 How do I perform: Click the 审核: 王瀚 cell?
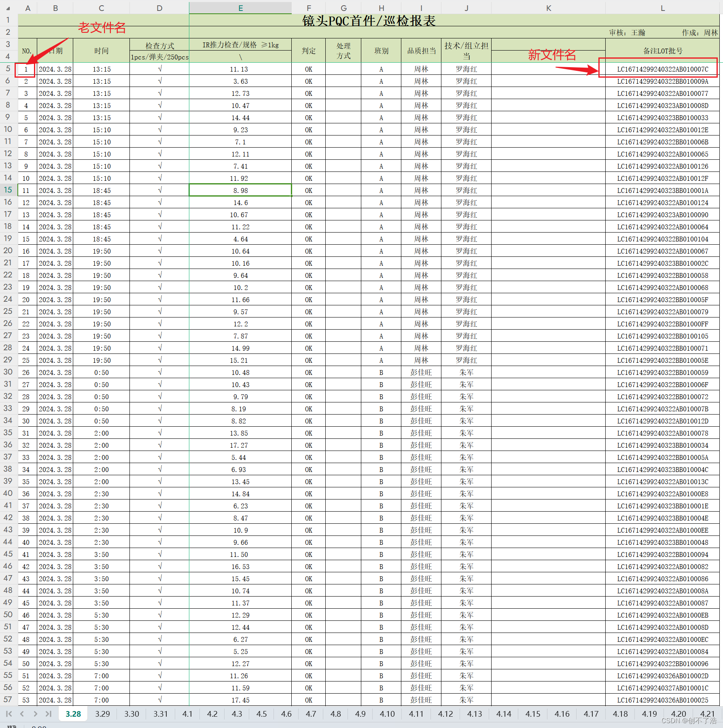point(627,33)
